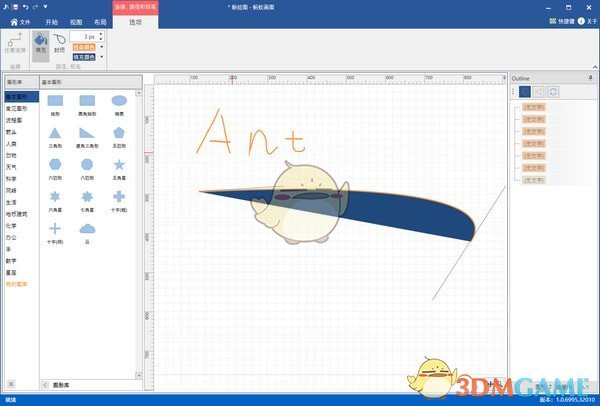Pick the six-pointed star shape
The width and height of the screenshot is (600, 406).
55,197
